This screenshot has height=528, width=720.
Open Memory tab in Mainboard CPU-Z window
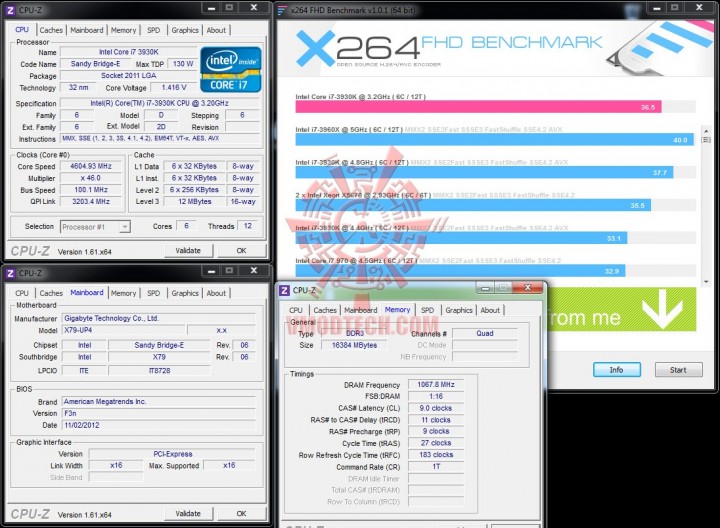(124, 293)
